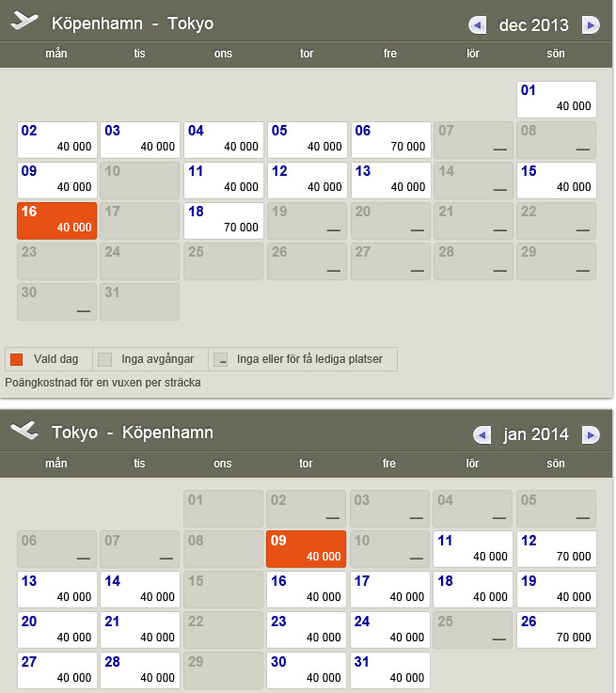Select January 13 return flight
616x693 pixels.
coord(56,589)
